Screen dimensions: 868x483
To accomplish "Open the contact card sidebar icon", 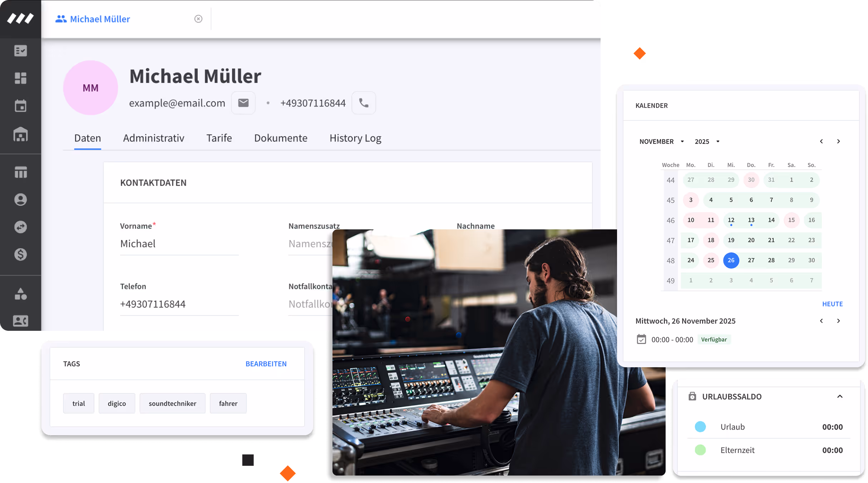I will (20, 321).
